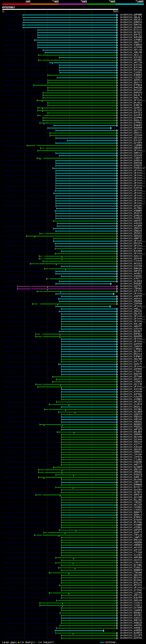The image size is (146, 644).
Task: Select hit UniRef100_Q6G393
Action: coord(131,575)
